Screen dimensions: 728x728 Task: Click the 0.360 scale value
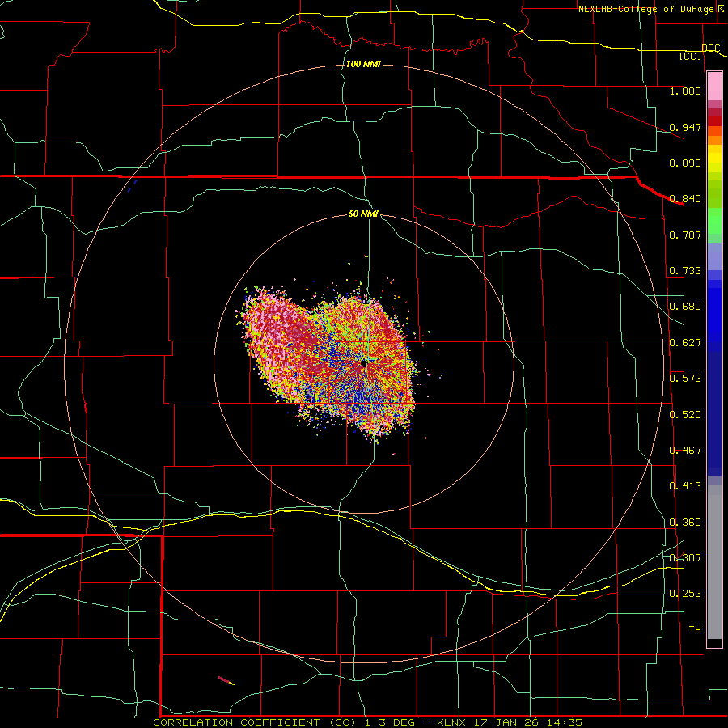(x=685, y=523)
